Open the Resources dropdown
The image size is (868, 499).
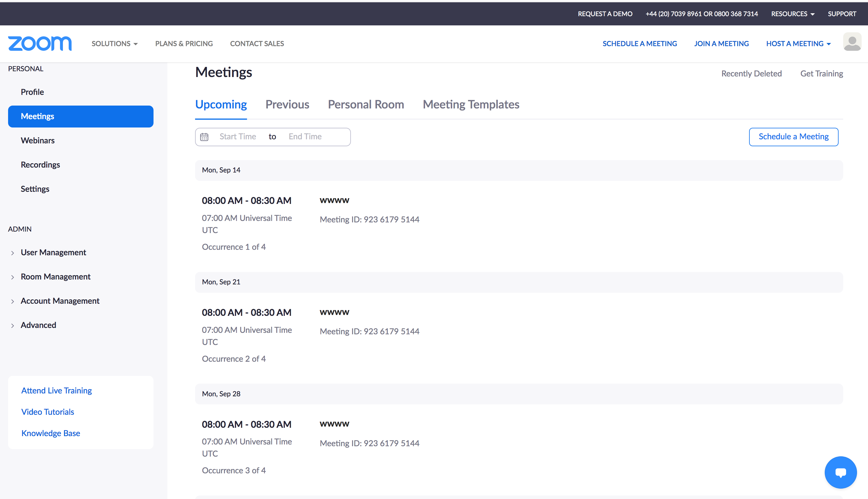click(792, 14)
